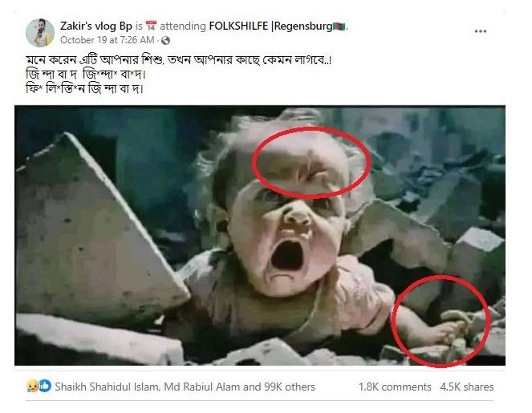Open the three-dot post options menu
Screen dimensions: 532x413
coord(481,31)
